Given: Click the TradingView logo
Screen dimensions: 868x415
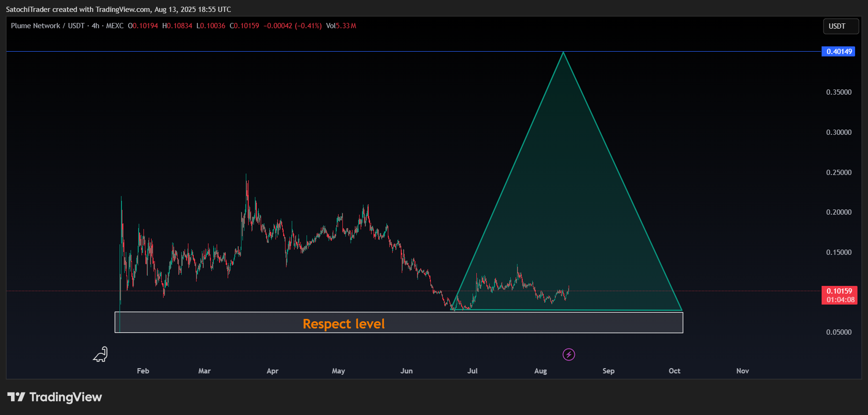Looking at the screenshot, I should coord(55,397).
